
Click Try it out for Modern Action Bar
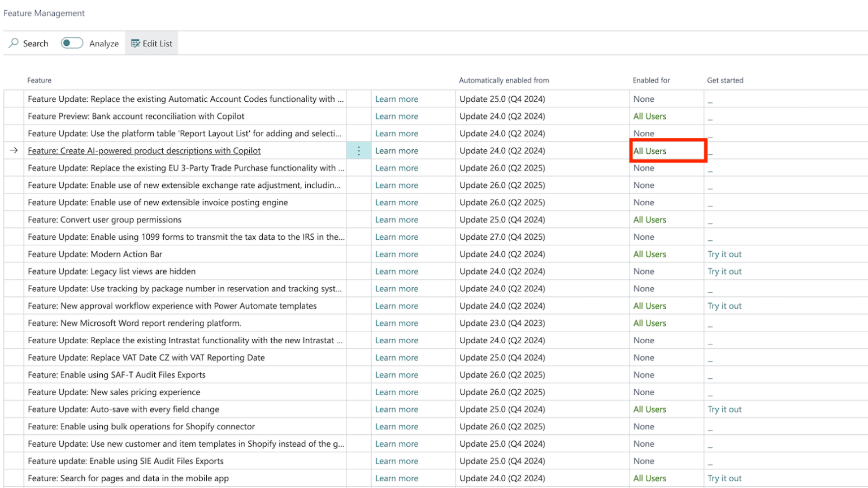pyautogui.click(x=724, y=254)
